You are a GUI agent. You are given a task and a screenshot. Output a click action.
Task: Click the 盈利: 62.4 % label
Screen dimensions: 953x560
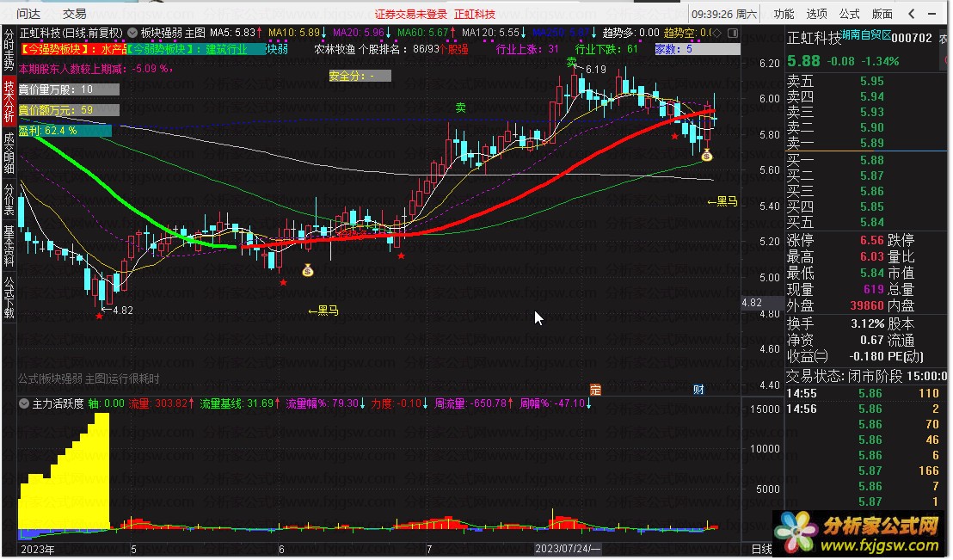pyautogui.click(x=65, y=130)
